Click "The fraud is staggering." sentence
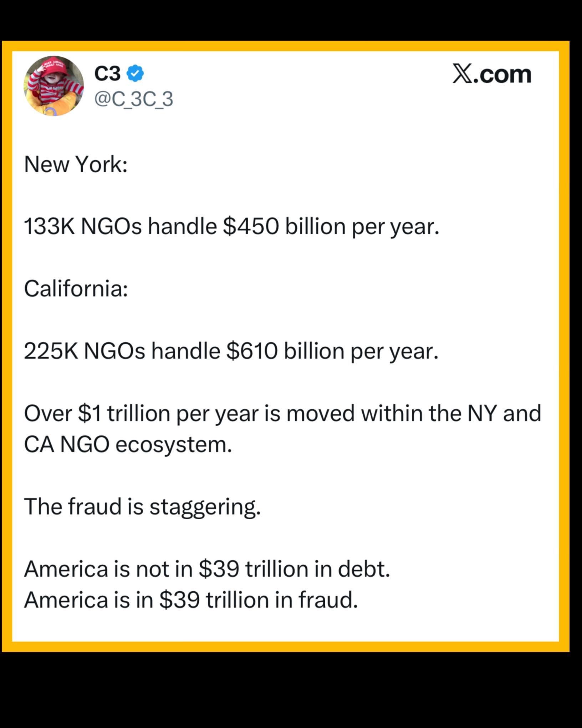 click(x=142, y=506)
